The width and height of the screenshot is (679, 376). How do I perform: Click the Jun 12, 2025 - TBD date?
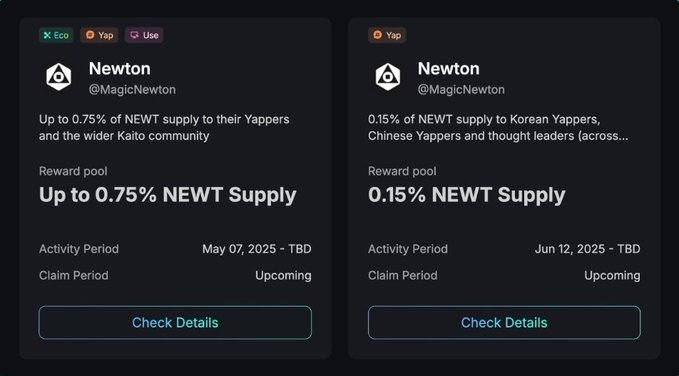[588, 249]
